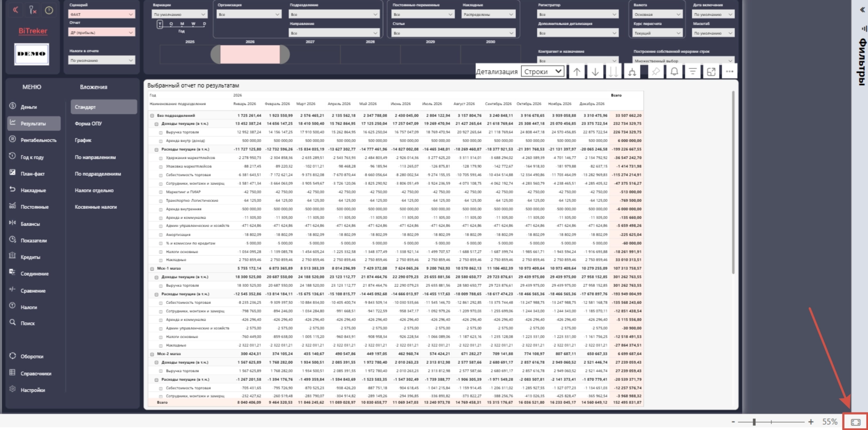Open 'Рентабельность' in the side menu
This screenshot has width=868, height=430.
click(x=38, y=140)
